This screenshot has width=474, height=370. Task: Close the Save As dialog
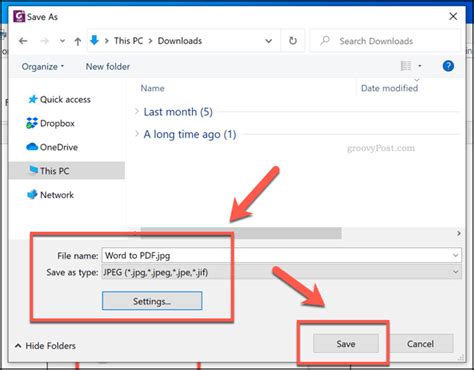[453, 16]
